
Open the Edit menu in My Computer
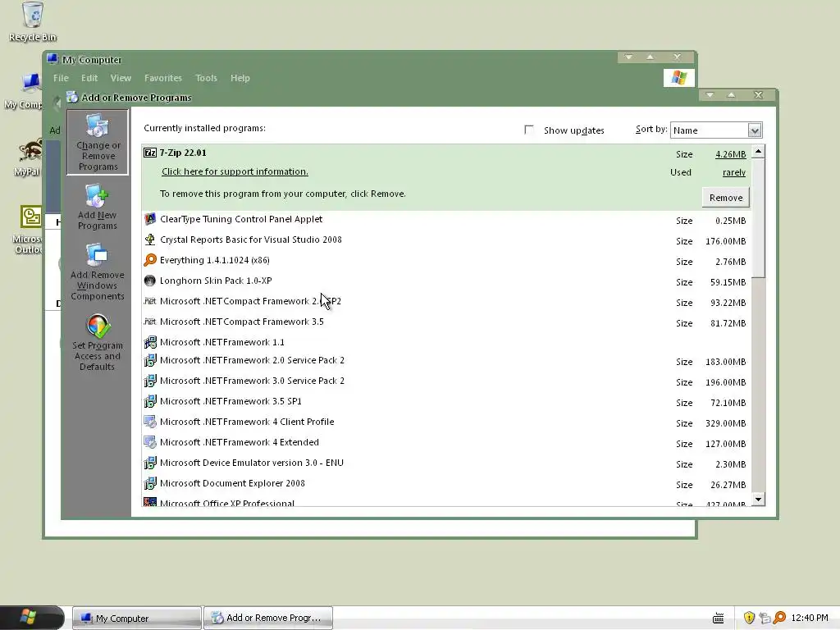tap(89, 78)
